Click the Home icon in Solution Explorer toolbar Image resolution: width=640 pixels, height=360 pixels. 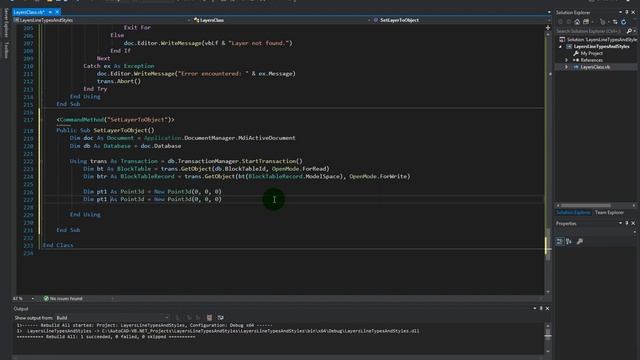coord(577,22)
